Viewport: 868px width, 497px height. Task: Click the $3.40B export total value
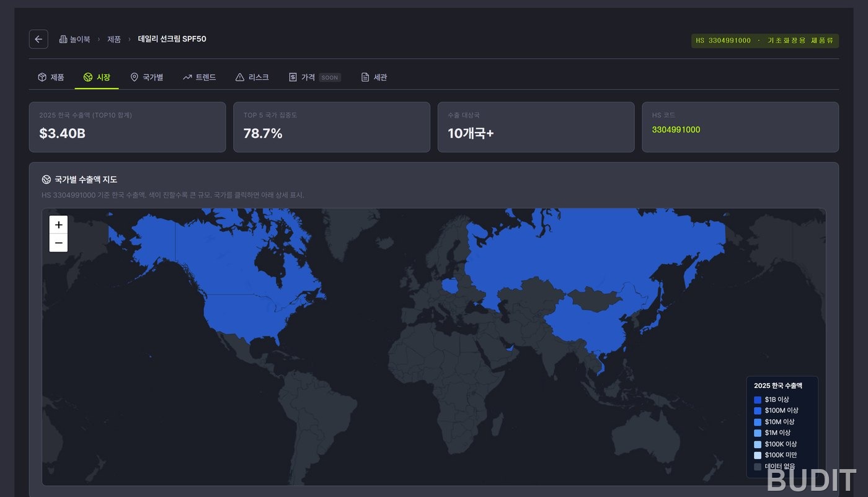pyautogui.click(x=62, y=133)
